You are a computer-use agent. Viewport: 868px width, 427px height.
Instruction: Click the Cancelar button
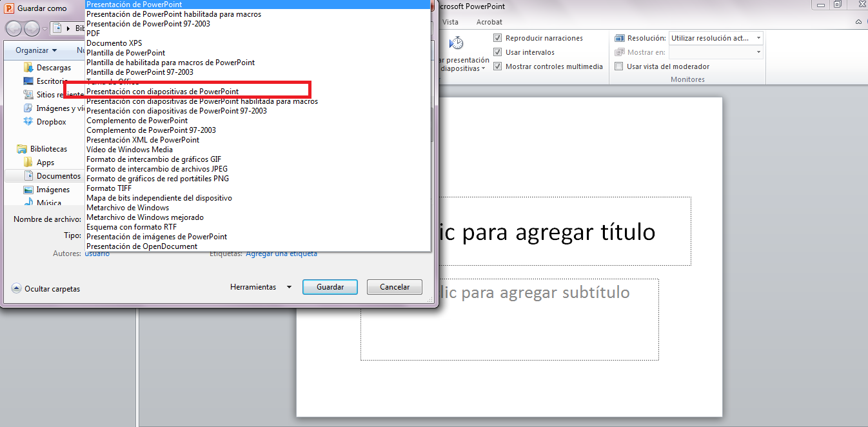395,287
